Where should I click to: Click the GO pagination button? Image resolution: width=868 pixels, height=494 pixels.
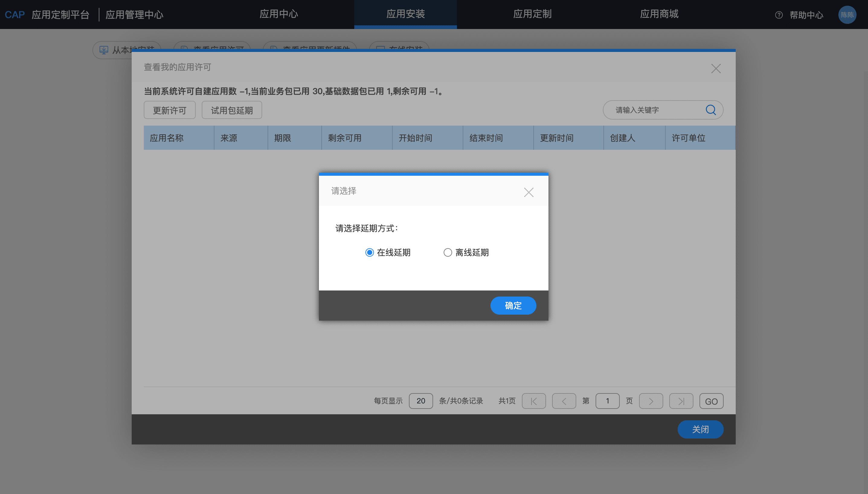(711, 401)
